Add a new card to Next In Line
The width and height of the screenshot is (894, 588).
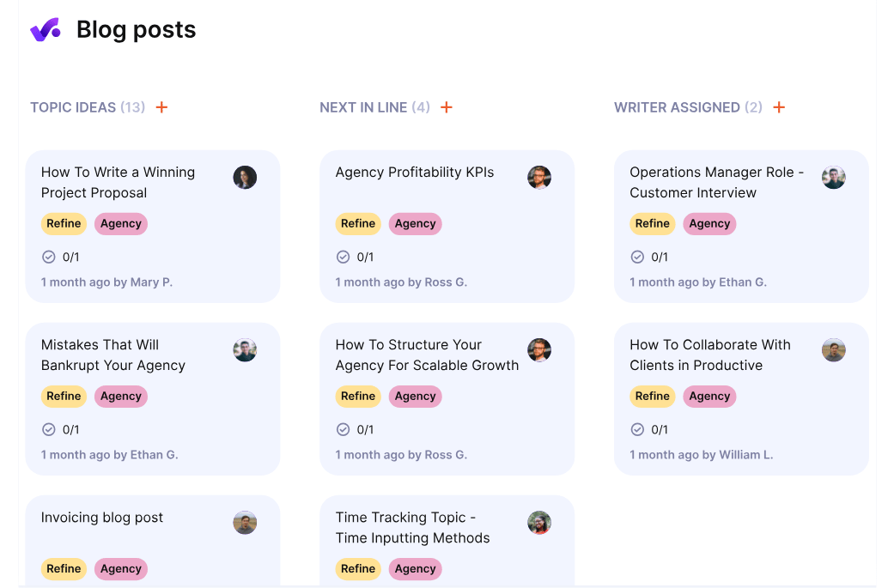coord(447,107)
